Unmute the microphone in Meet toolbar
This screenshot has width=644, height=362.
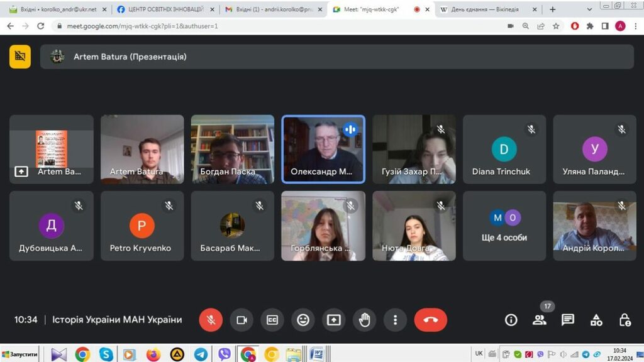click(211, 320)
